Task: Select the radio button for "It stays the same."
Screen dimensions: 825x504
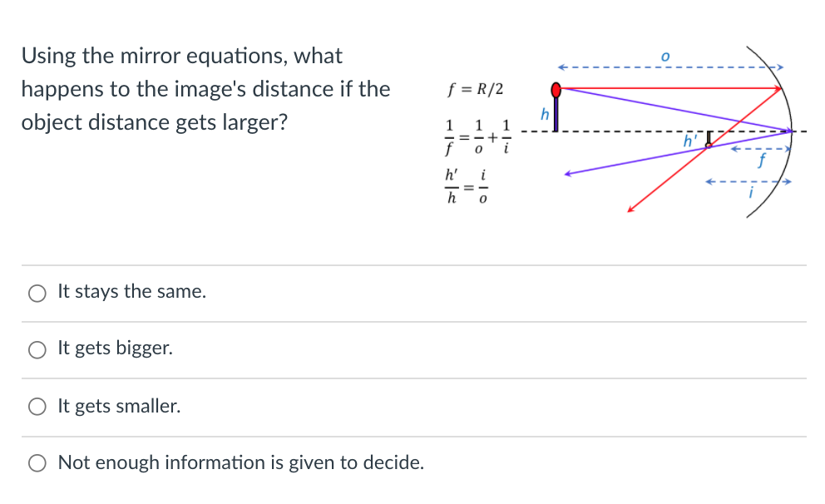Action: [37, 293]
